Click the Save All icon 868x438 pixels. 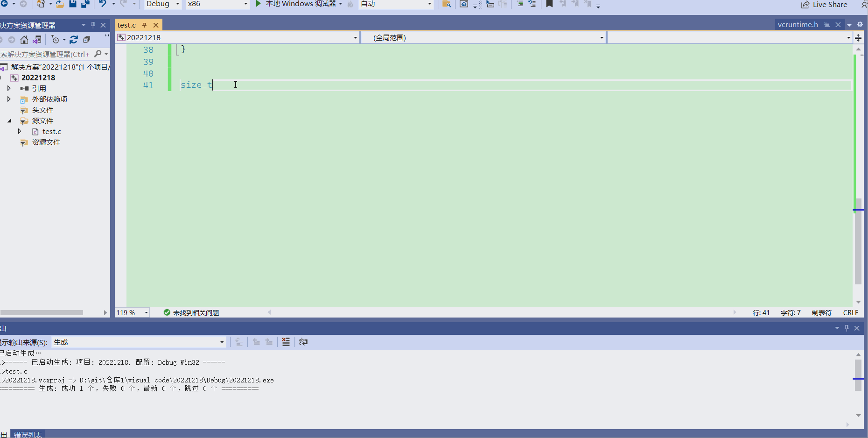click(85, 4)
